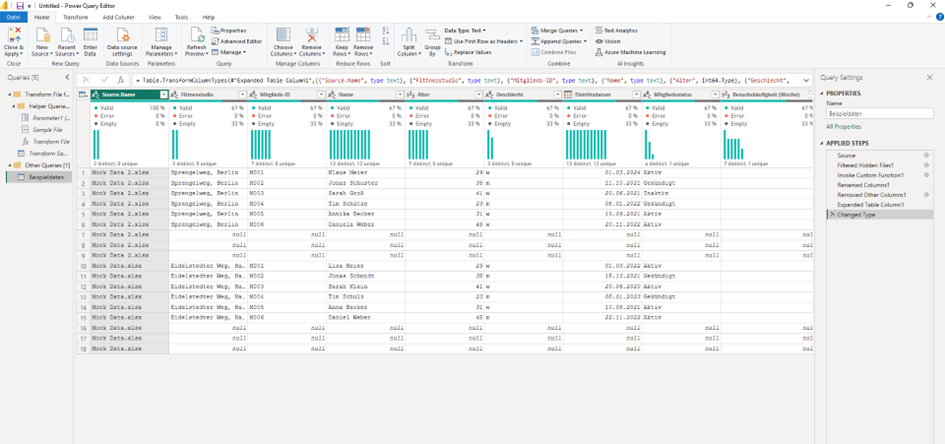This screenshot has height=444, width=945.
Task: Click Manage Parameters icon
Action: [x=161, y=34]
